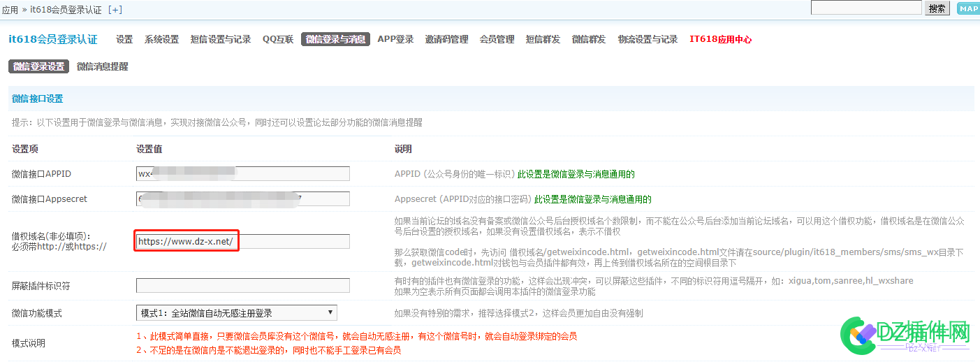
Task: Go to the 邀请码管理 tab
Action: pos(446,39)
